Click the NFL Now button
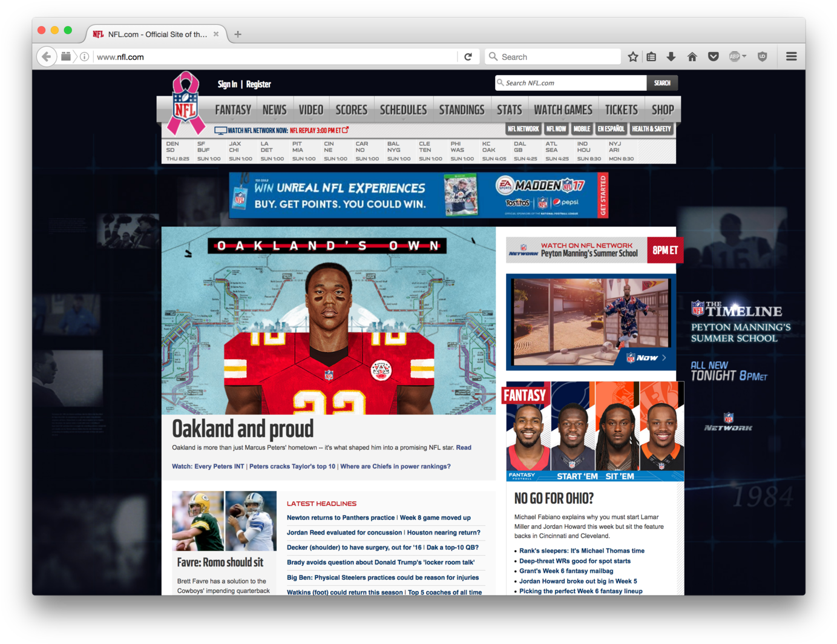This screenshot has width=837, height=644. [556, 129]
